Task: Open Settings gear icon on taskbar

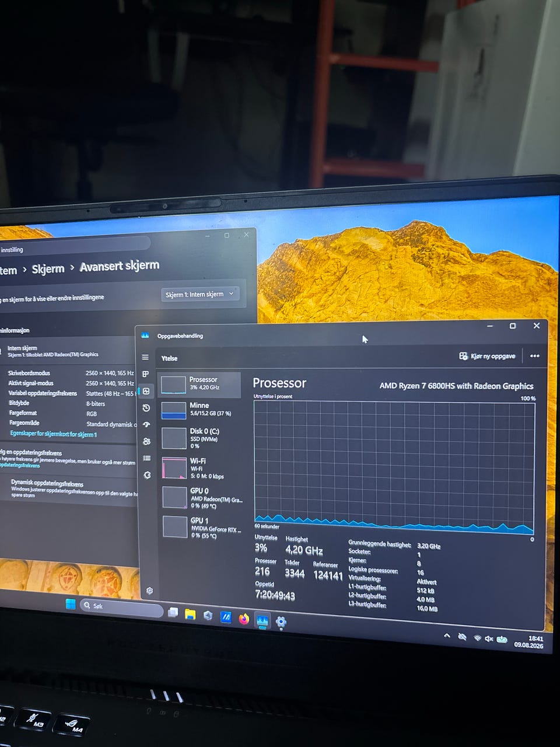Action: [281, 622]
